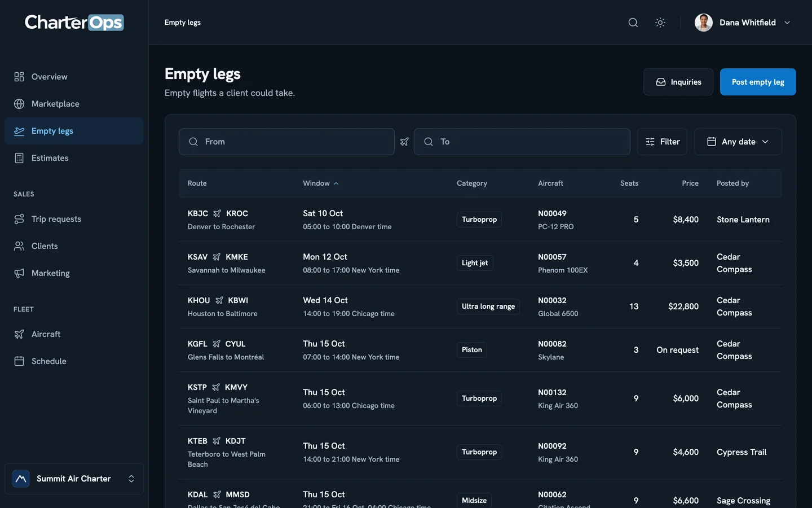The height and width of the screenshot is (508, 812).
Task: Expand the Dana Whitfield account menu chevron
Action: (x=787, y=23)
